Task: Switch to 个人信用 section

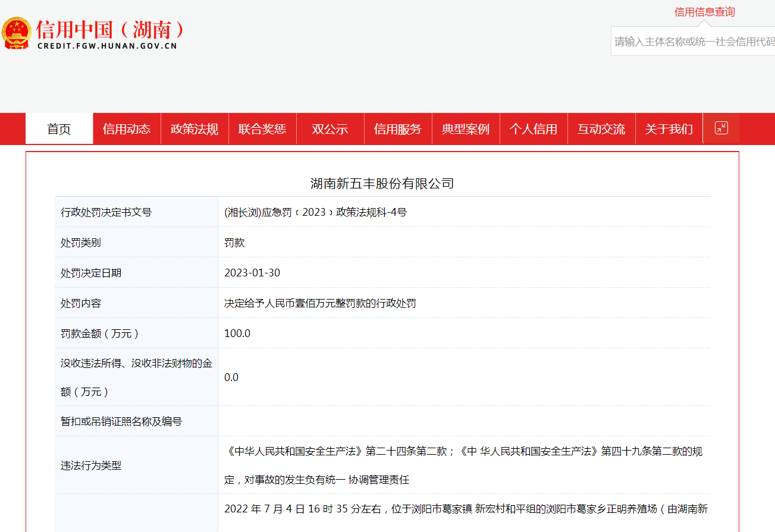Action: click(x=534, y=129)
